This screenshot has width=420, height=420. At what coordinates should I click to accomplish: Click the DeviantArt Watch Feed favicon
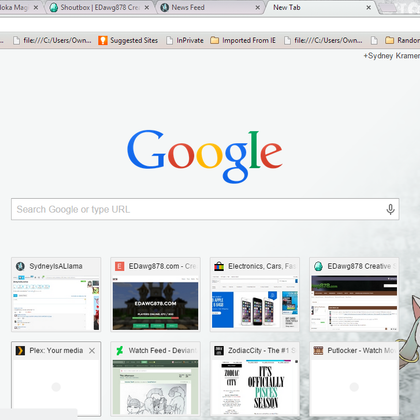pos(120,351)
